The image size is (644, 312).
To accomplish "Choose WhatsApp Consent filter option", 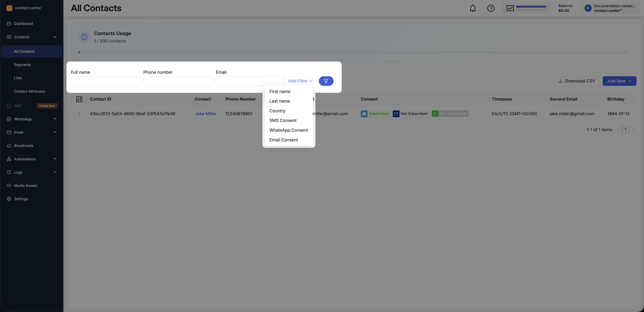I will [x=288, y=130].
